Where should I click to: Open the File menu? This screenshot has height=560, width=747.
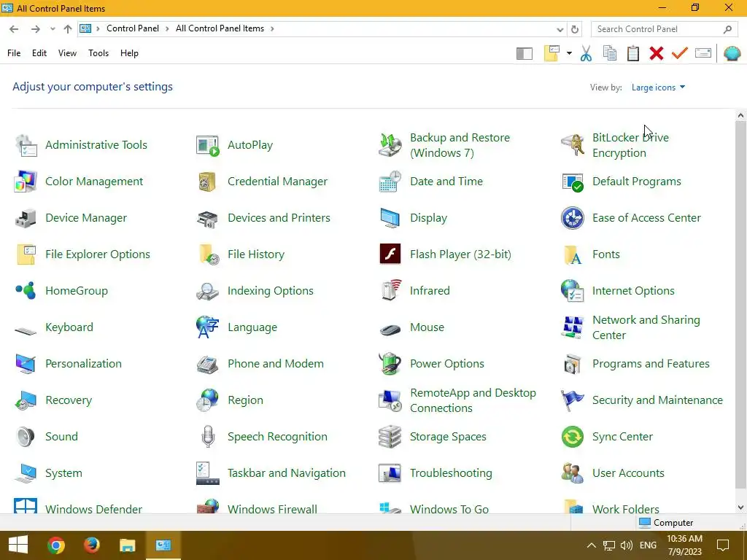coord(14,53)
